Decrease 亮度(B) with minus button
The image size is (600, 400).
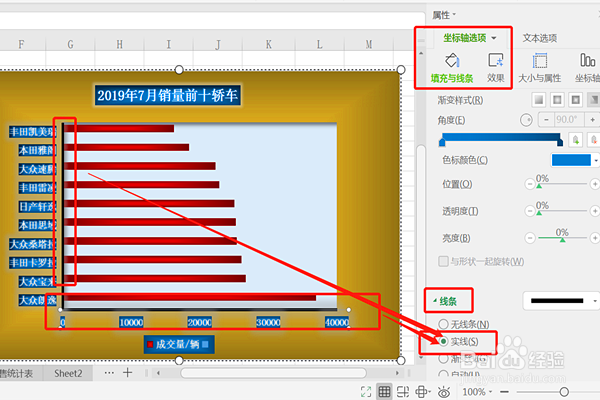tap(530, 238)
